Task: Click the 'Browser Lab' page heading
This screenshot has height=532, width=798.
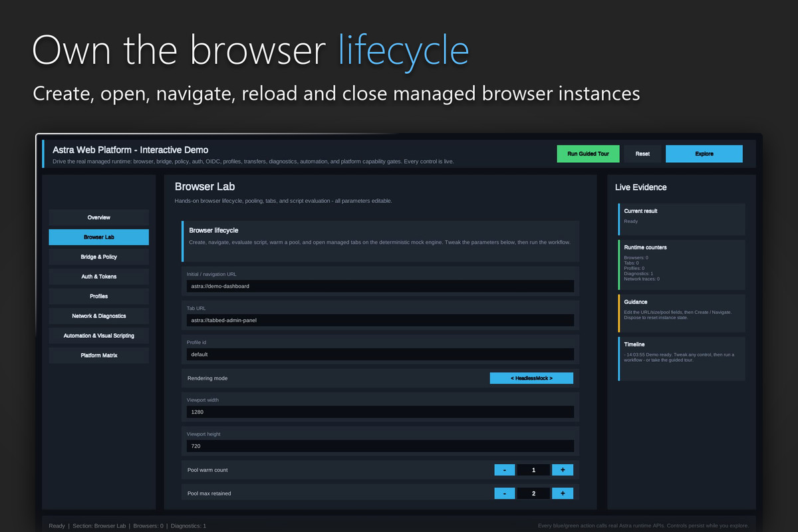Action: pyautogui.click(x=205, y=187)
